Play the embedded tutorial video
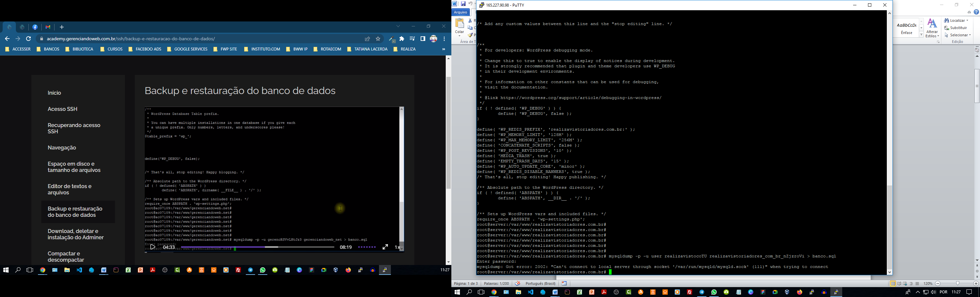This screenshot has height=297, width=980. (153, 247)
